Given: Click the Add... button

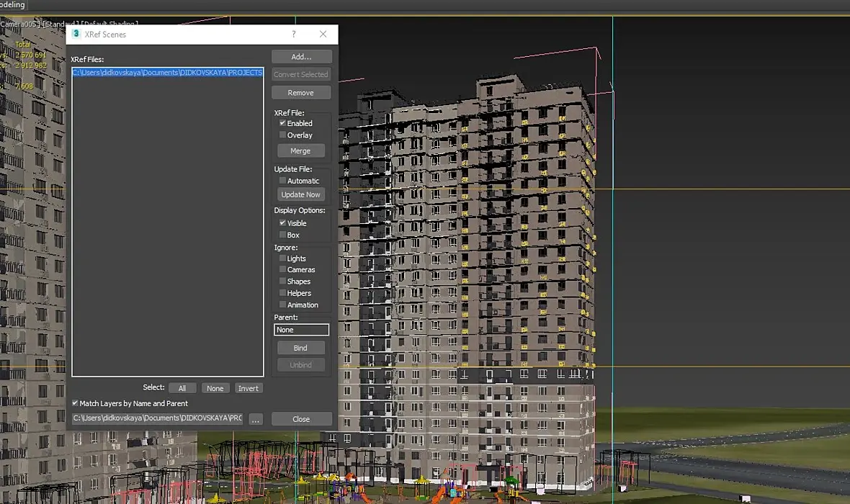Looking at the screenshot, I should pos(301,57).
